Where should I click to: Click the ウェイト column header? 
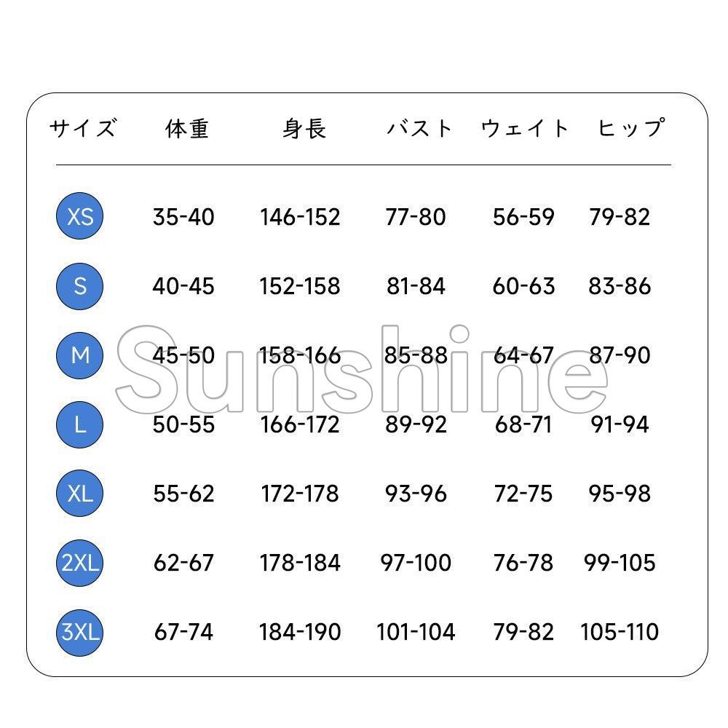[x=525, y=128]
